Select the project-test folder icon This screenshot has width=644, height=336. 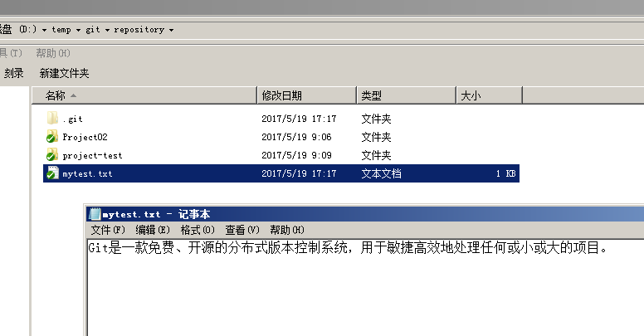pos(52,155)
